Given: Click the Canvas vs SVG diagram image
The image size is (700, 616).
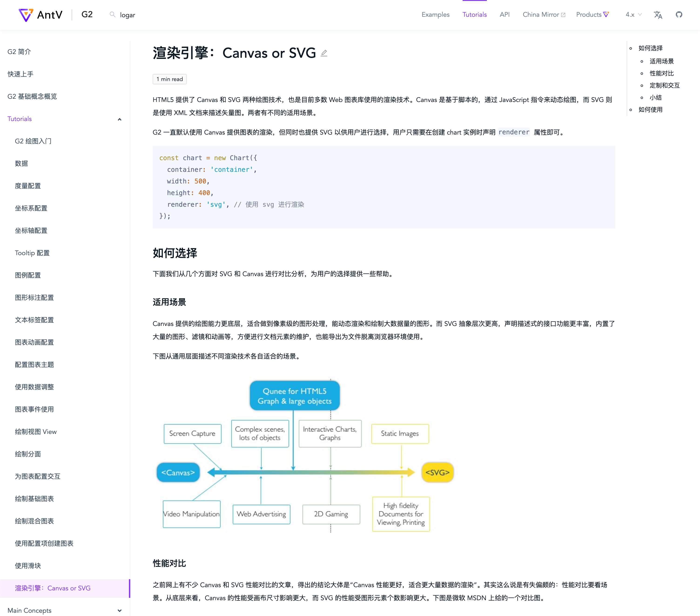Looking at the screenshot, I should coord(305,456).
